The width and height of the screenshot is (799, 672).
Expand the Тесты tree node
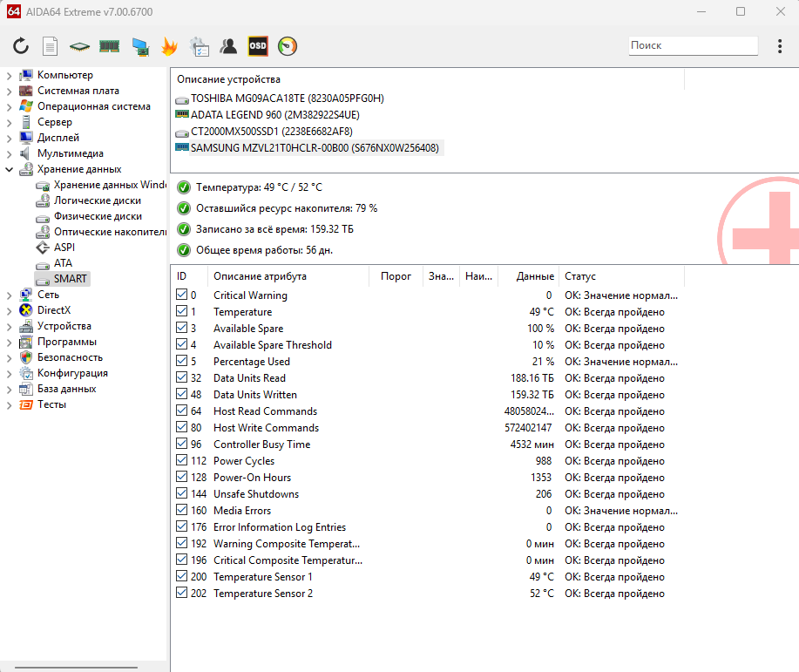pyautogui.click(x=9, y=405)
